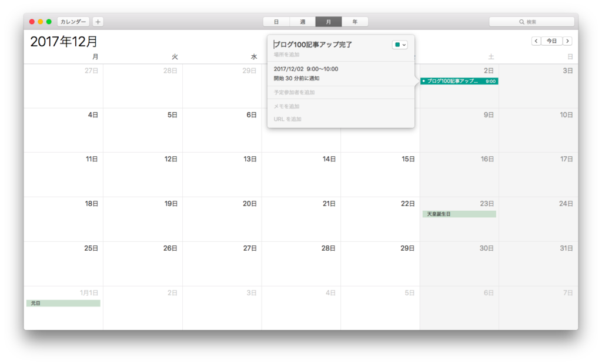The width and height of the screenshot is (602, 364).
Task: Click the event date 2017/12/02 9:00~10:00
Action: [306, 69]
